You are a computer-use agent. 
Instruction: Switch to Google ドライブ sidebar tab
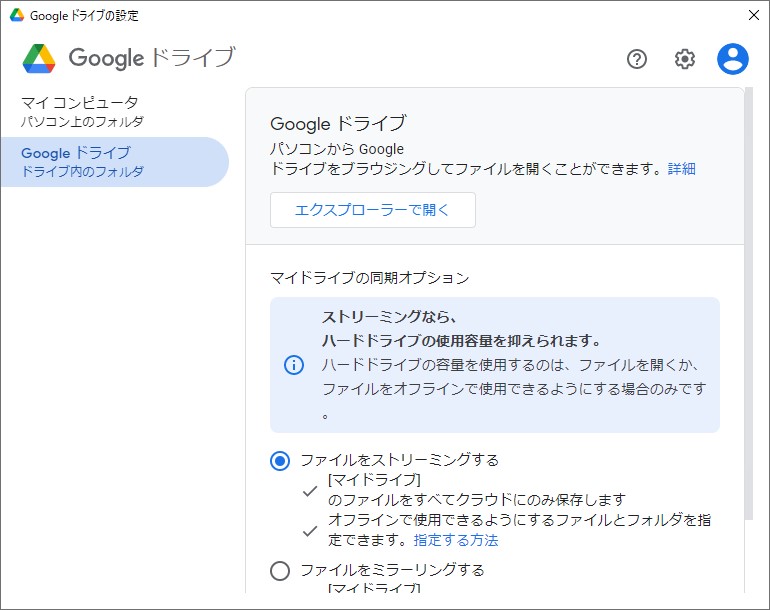coord(115,162)
